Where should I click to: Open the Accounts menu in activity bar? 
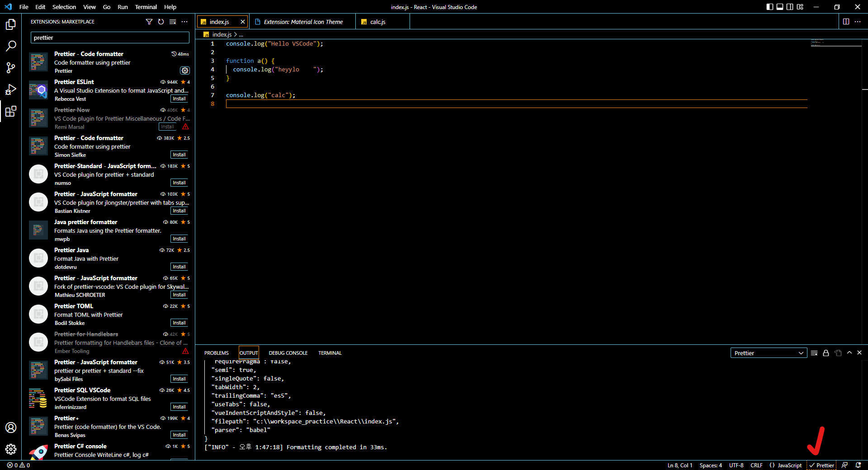click(x=11, y=428)
